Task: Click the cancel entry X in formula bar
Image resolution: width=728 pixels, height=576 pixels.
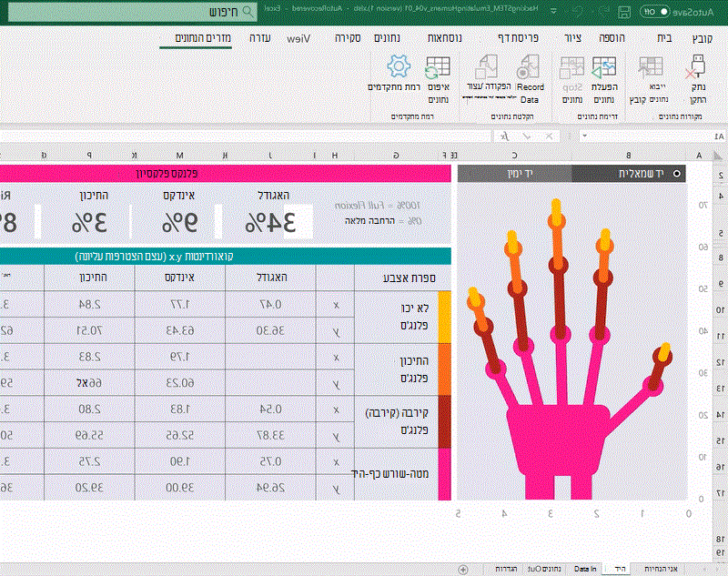Action: tap(550, 136)
